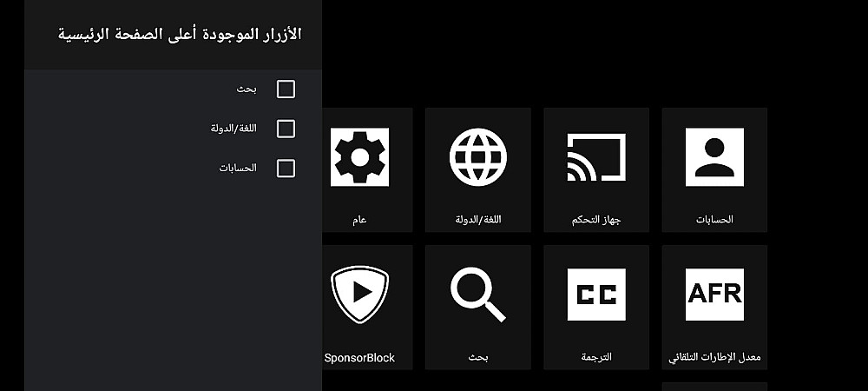The image size is (868, 391).
Task: Click the بحث label in side panel
Action: (x=247, y=89)
